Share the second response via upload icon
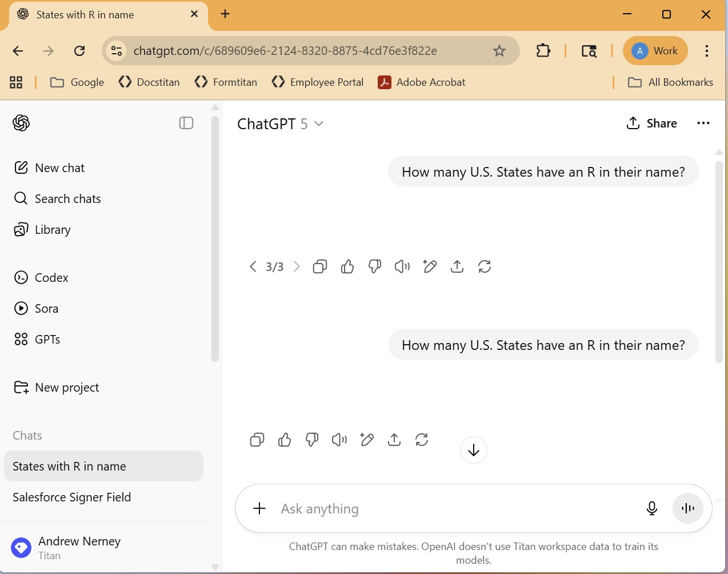 pyautogui.click(x=394, y=440)
